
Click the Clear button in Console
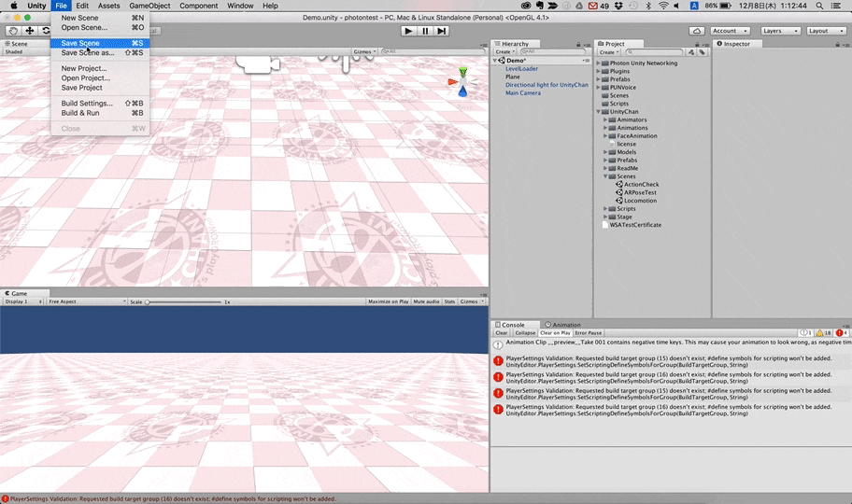point(501,333)
